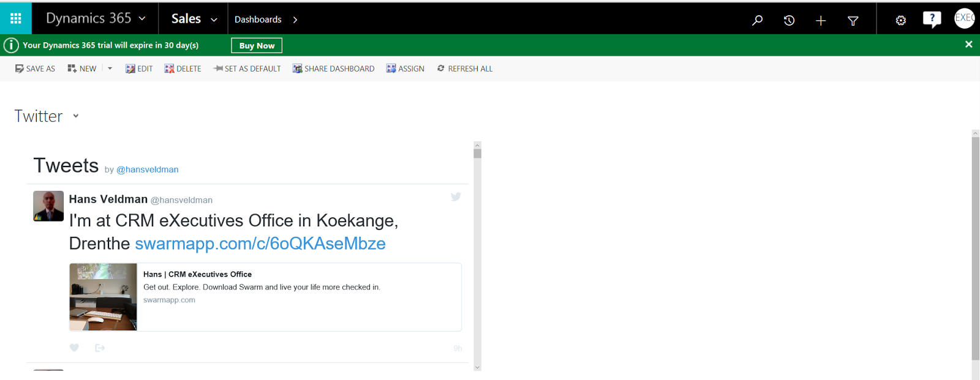Viewport: 980px width, 380px height.
Task: Click the Twitter bird icon on tweet
Action: click(456, 196)
